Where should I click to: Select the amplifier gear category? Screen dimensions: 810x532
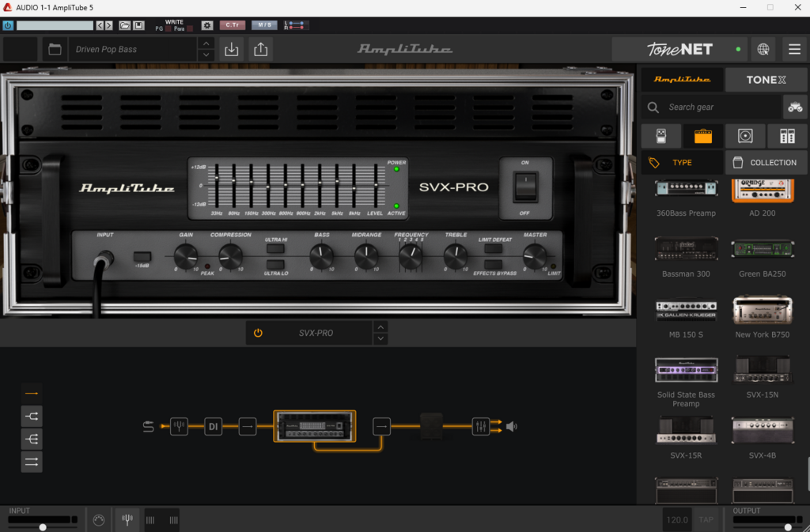703,136
